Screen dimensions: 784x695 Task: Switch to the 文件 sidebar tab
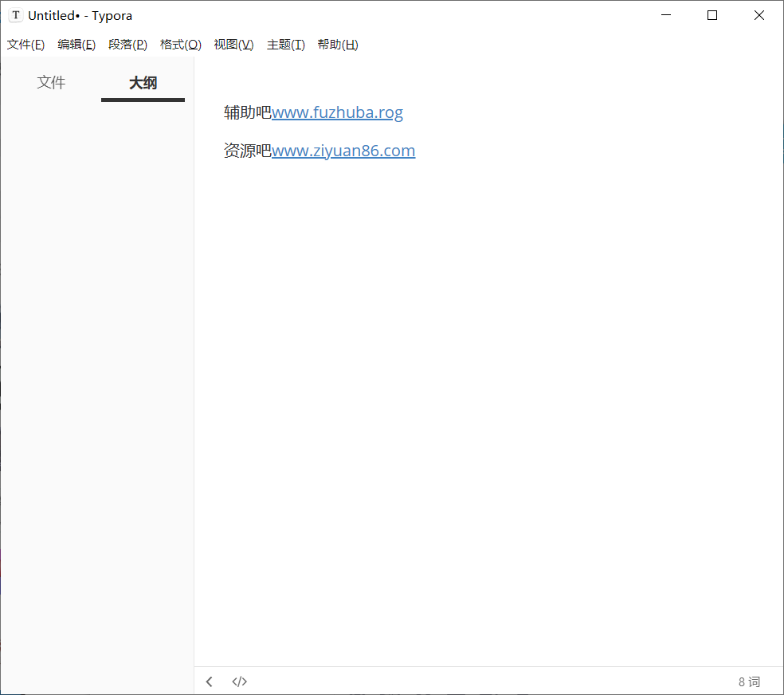pyautogui.click(x=51, y=83)
